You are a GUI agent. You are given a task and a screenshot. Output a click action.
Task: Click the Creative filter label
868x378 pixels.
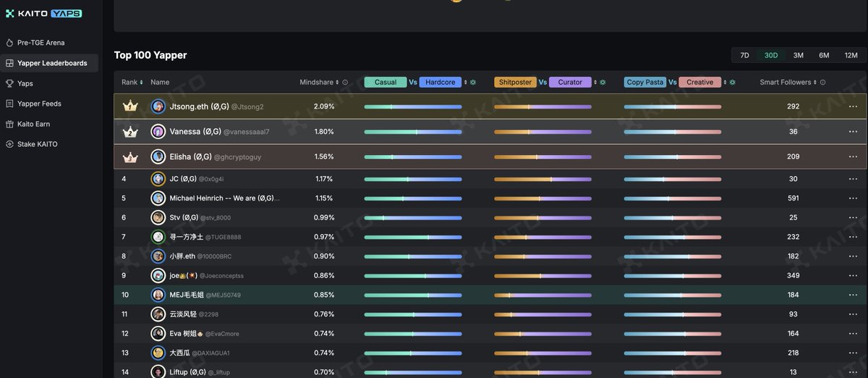tap(699, 83)
